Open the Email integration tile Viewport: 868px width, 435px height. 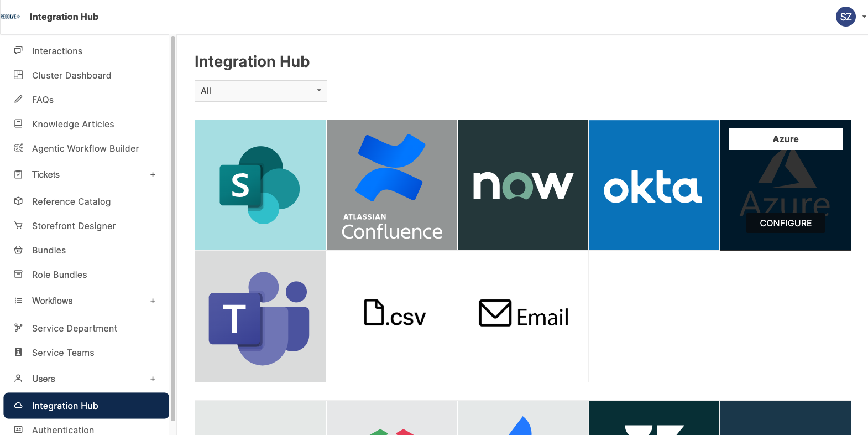point(522,317)
